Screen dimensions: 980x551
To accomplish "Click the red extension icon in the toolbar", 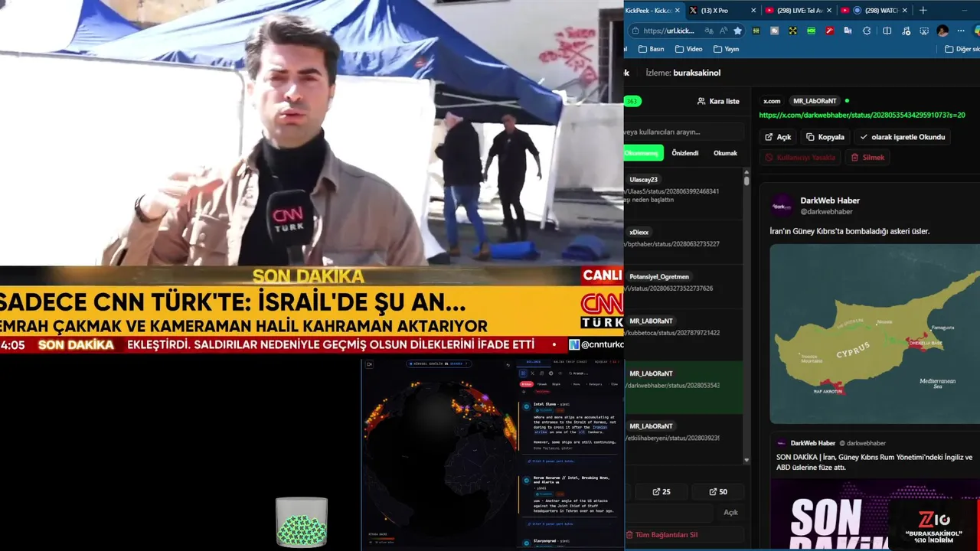I will pos(829,31).
